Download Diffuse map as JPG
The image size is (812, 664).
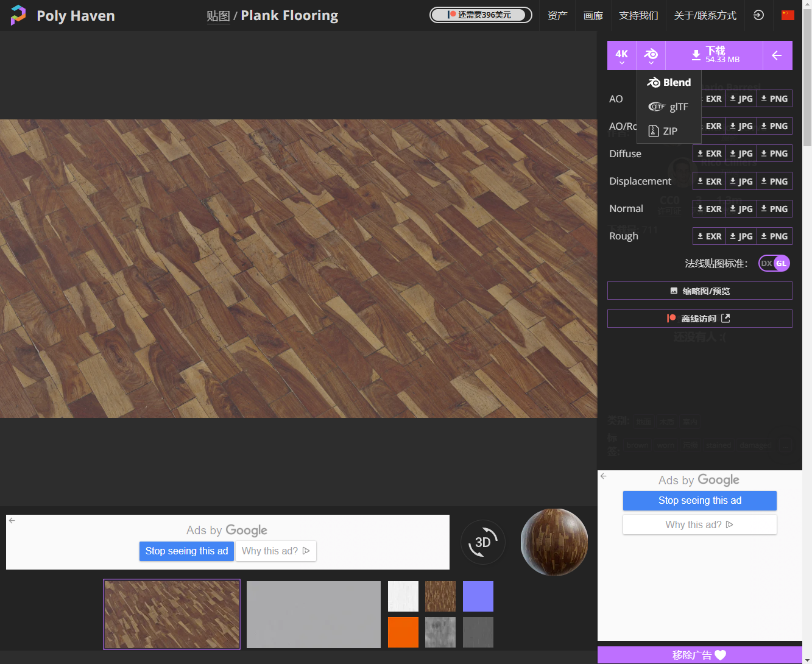point(741,154)
